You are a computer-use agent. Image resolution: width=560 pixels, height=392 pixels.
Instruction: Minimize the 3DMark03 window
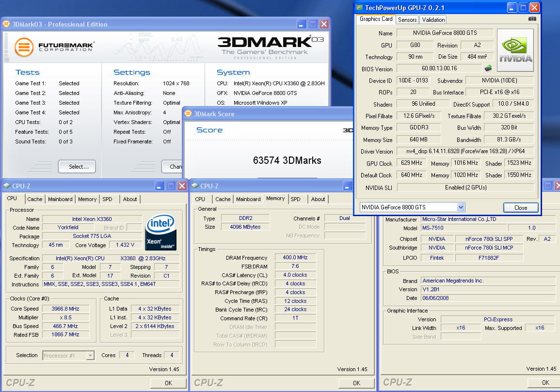pyautogui.click(x=302, y=24)
